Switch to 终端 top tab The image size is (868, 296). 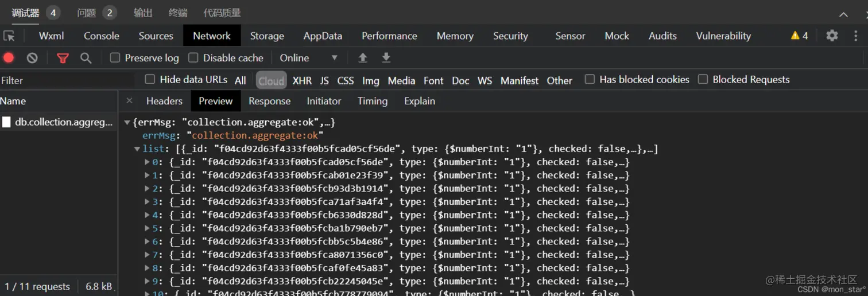(178, 13)
